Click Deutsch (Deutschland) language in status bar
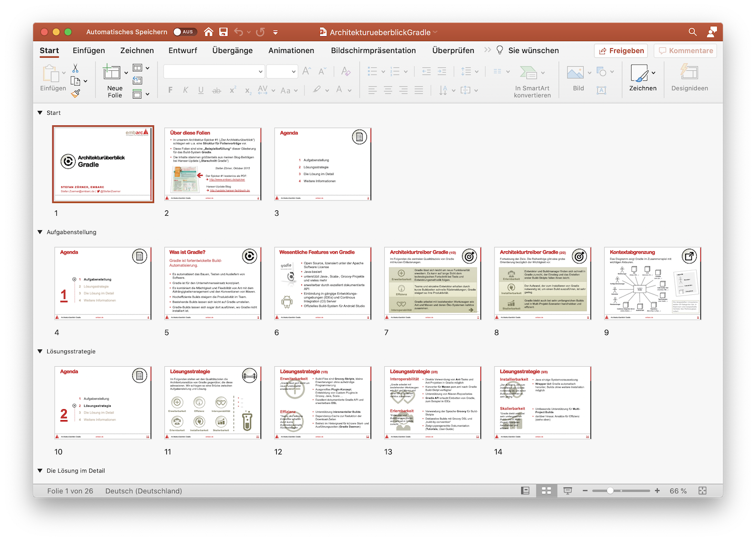 click(144, 491)
